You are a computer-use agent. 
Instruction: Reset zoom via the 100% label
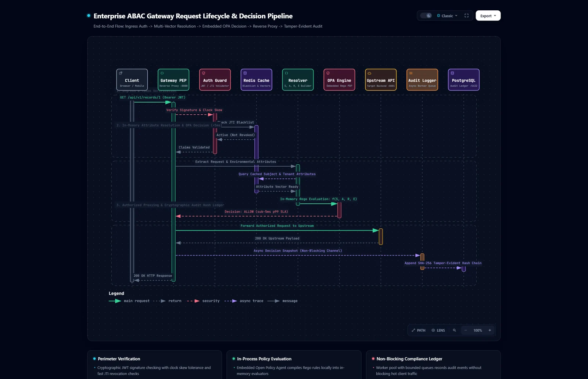(x=478, y=330)
